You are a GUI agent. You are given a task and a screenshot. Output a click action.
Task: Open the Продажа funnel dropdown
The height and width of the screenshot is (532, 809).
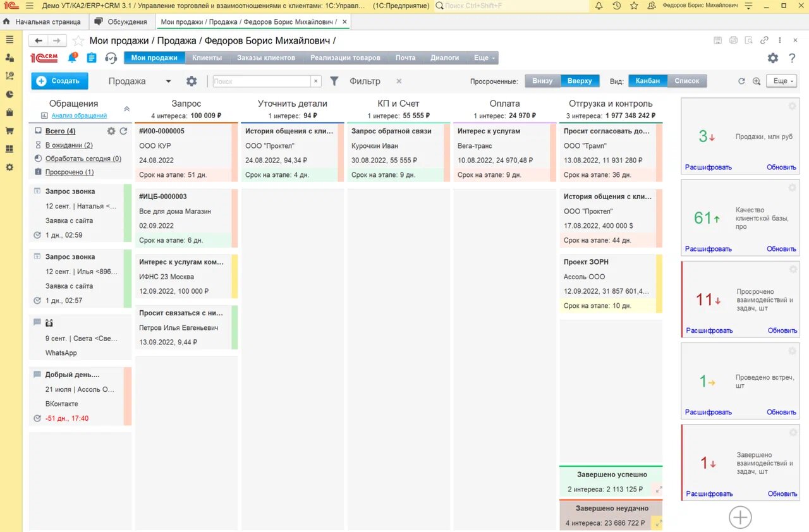(168, 82)
